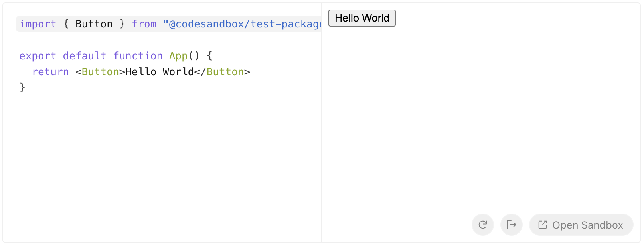
Task: Click Hello World text inside the code
Action: pyautogui.click(x=159, y=72)
